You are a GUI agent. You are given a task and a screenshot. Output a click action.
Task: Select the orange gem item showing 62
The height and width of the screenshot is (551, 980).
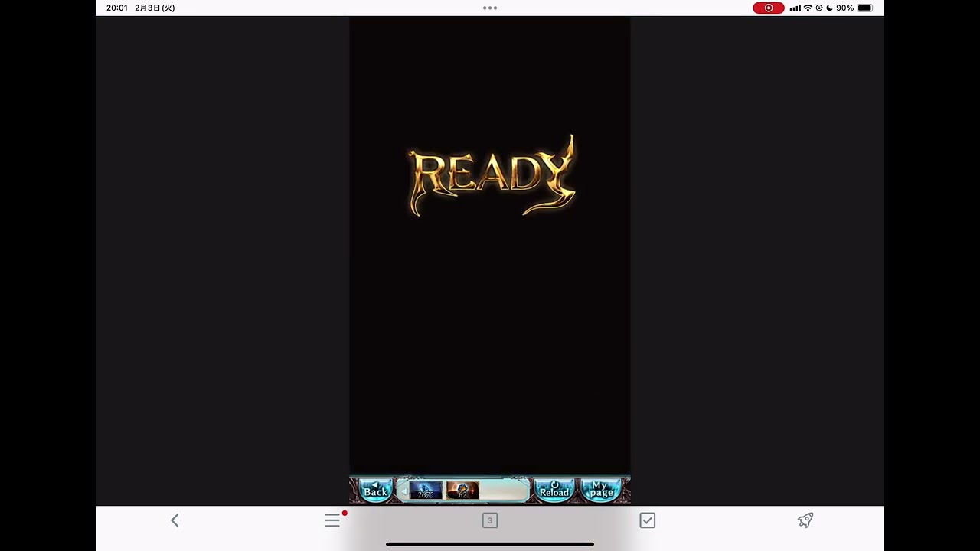pos(462,491)
